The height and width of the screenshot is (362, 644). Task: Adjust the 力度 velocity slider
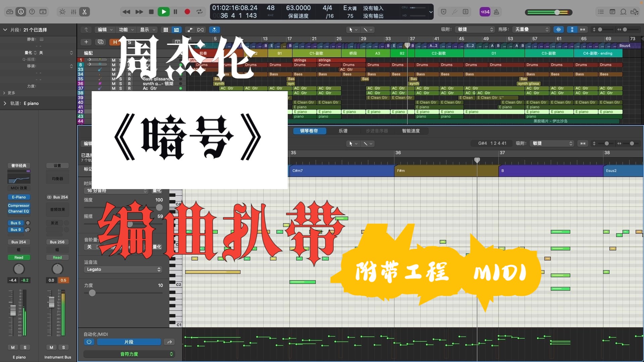click(x=91, y=293)
